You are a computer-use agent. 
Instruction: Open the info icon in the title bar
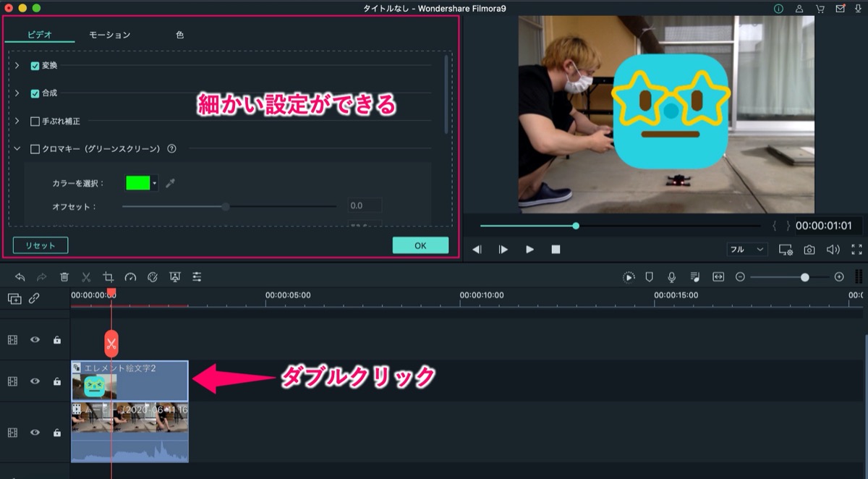(778, 9)
